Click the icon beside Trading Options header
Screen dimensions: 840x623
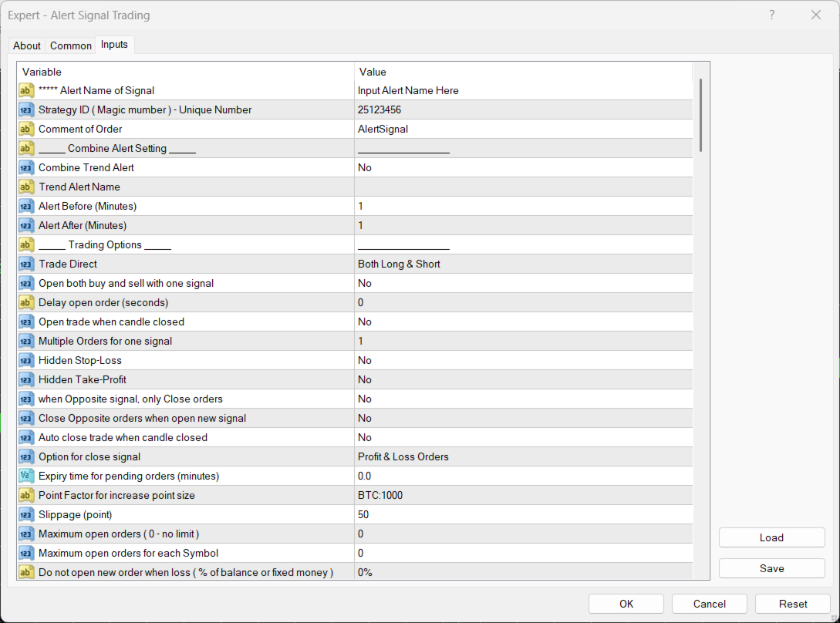point(25,245)
